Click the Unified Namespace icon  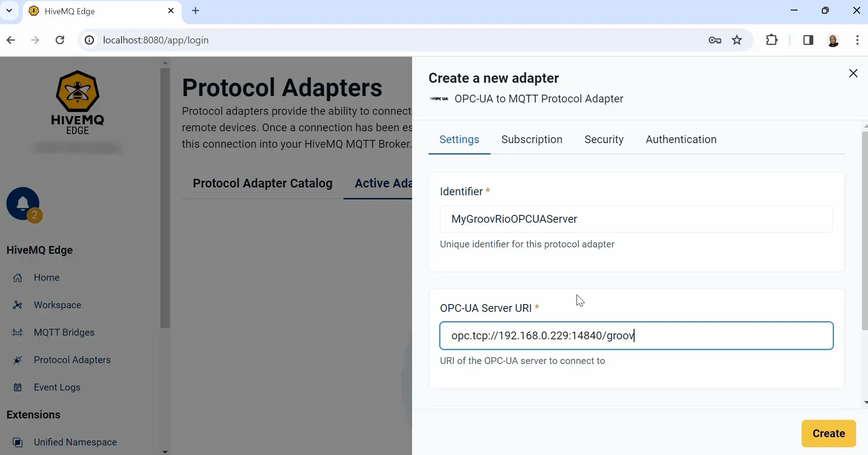[17, 442]
